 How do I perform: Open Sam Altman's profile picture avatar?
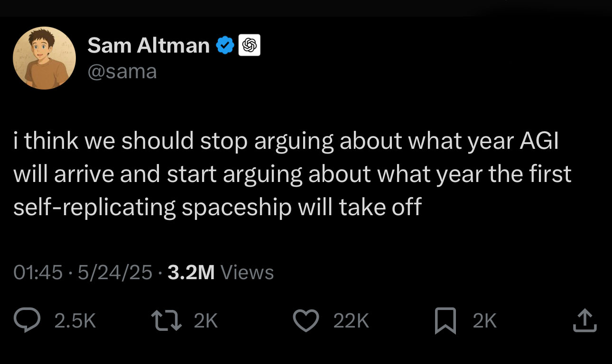44,58
